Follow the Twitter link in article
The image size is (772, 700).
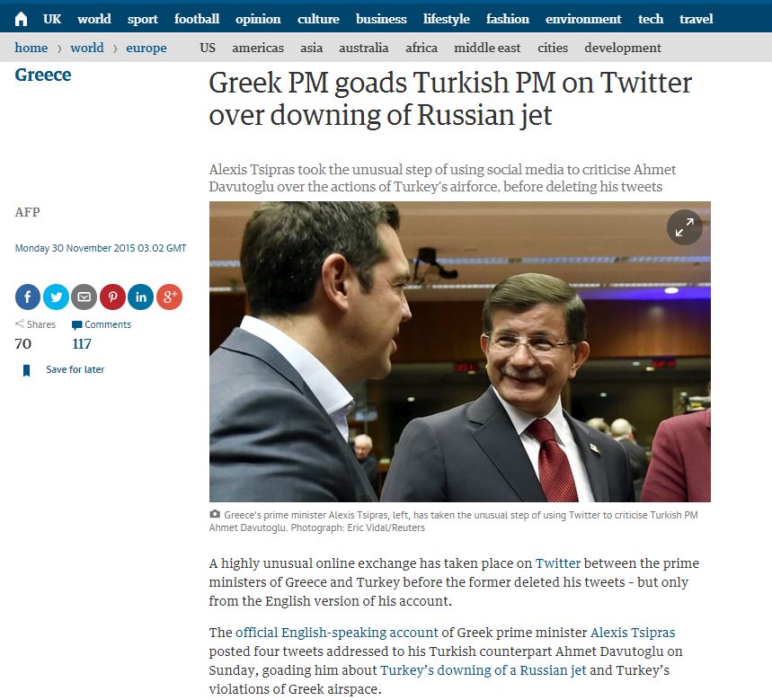558,563
